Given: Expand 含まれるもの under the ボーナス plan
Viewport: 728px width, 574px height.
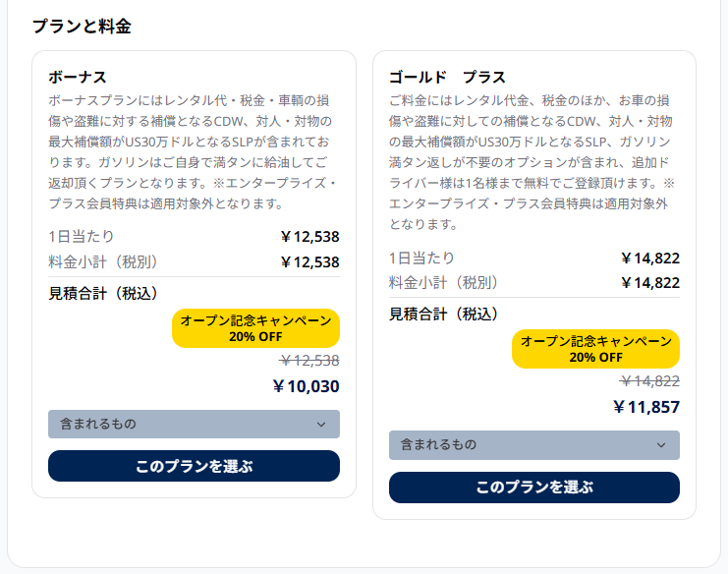Looking at the screenshot, I should click(x=194, y=424).
